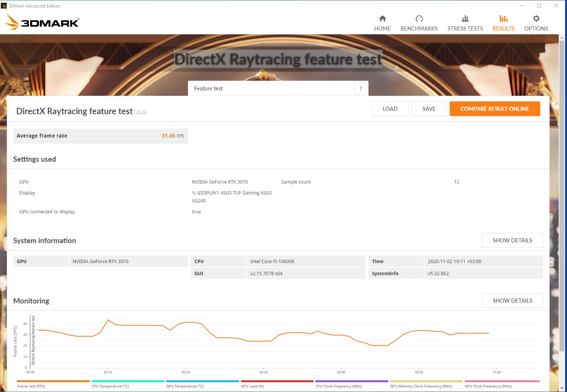Go to the STRESS TESTS tab label
Viewport: 567px width, 392px height.
coord(465,29)
